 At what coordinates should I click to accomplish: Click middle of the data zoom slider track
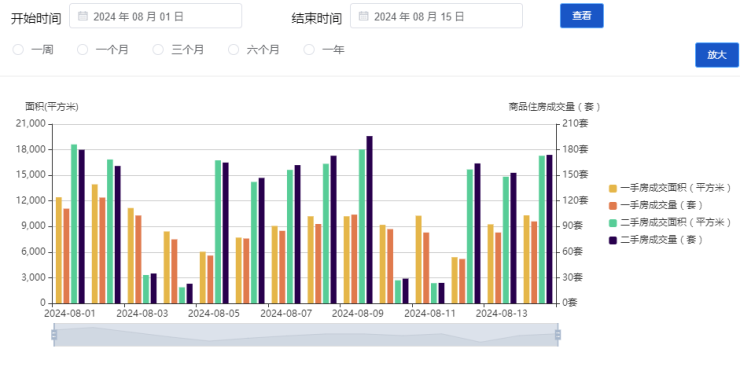click(306, 335)
